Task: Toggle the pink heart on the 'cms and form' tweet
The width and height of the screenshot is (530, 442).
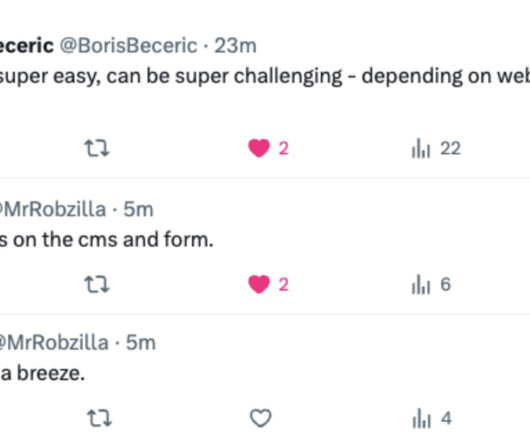Action: (x=259, y=284)
